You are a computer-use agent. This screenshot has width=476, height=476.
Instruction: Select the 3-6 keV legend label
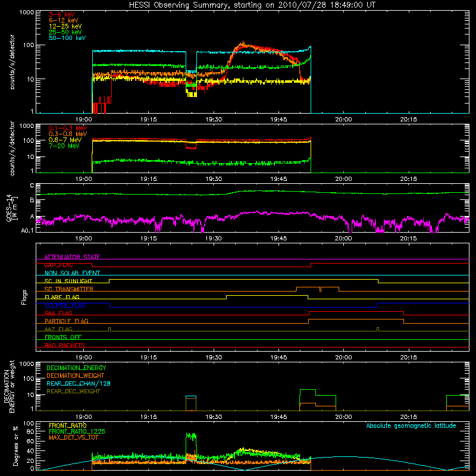[x=62, y=14]
